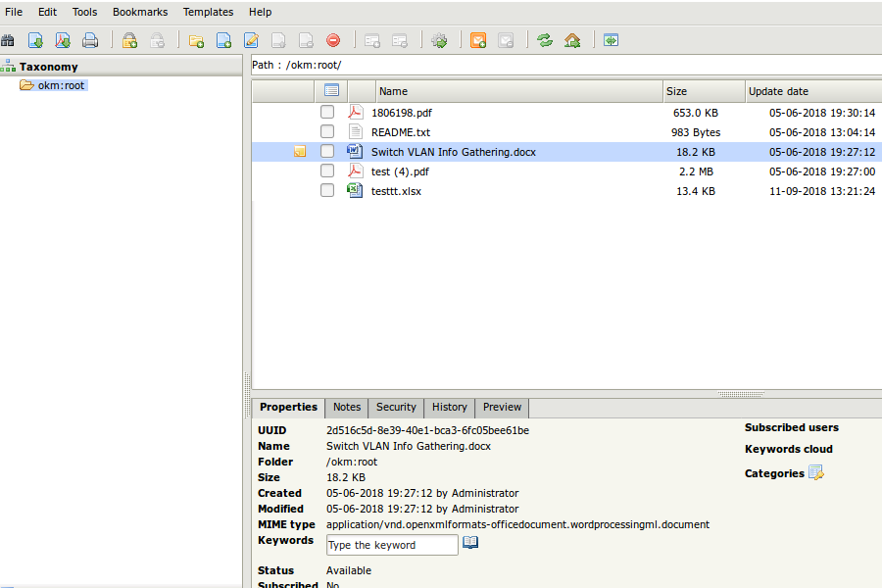Check the box for 1806198.pdf
The width and height of the screenshot is (882, 588).
pyautogui.click(x=327, y=112)
